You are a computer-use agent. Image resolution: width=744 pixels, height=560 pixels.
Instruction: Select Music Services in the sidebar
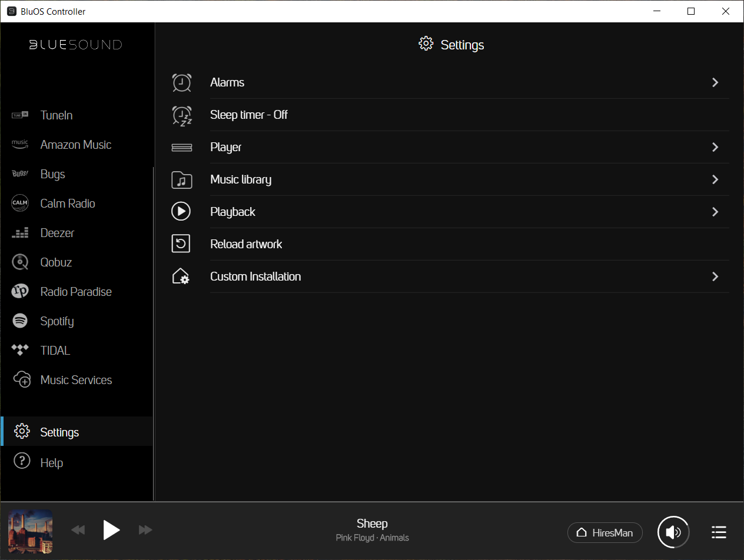click(76, 380)
